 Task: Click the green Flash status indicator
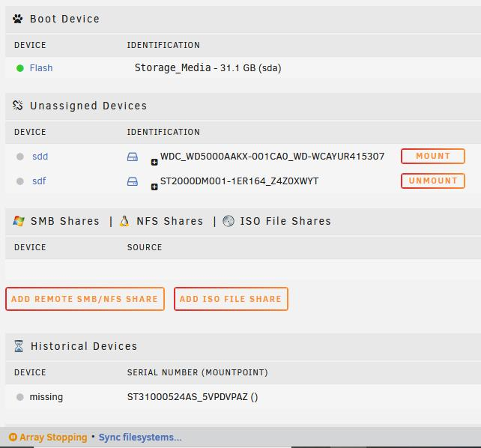coord(20,68)
